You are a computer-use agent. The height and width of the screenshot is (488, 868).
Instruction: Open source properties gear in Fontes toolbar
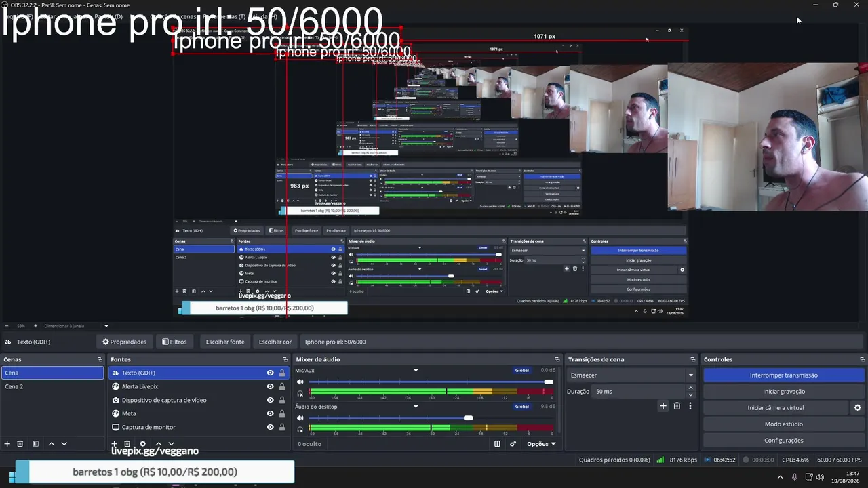point(142,444)
